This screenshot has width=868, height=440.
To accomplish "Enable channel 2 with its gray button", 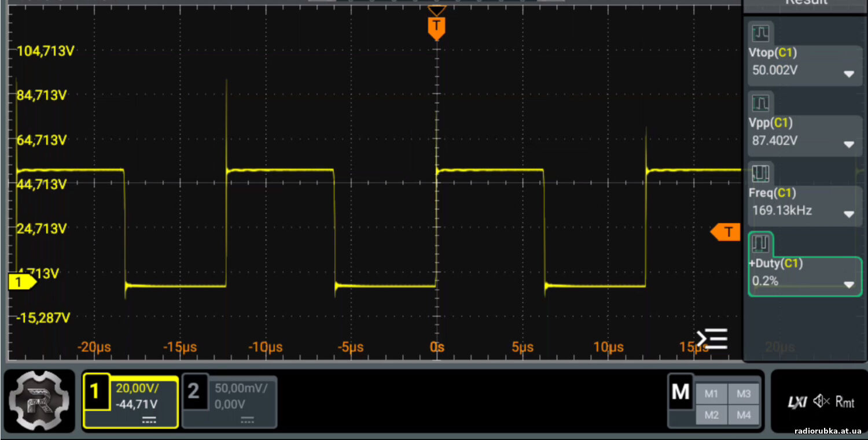I will pyautogui.click(x=194, y=391).
